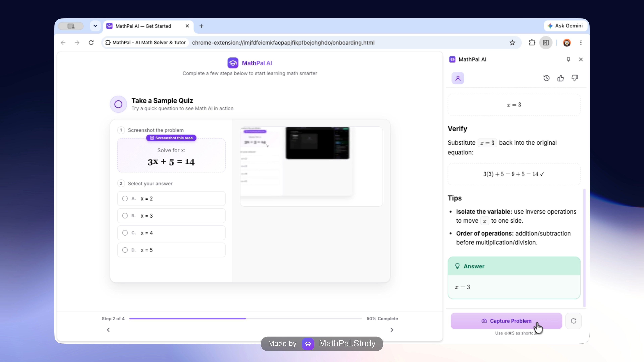Go to next onboarding step arrow
Screen dimensions: 644x362
(392, 330)
